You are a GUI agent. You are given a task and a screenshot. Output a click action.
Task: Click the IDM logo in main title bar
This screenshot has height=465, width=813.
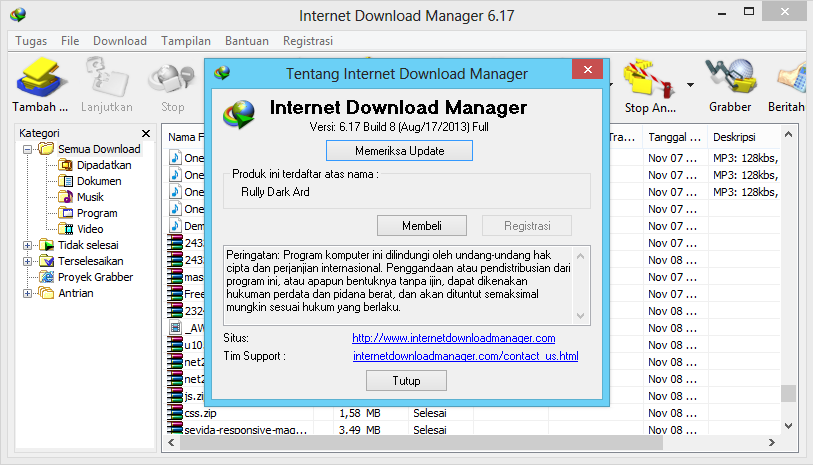tap(18, 15)
